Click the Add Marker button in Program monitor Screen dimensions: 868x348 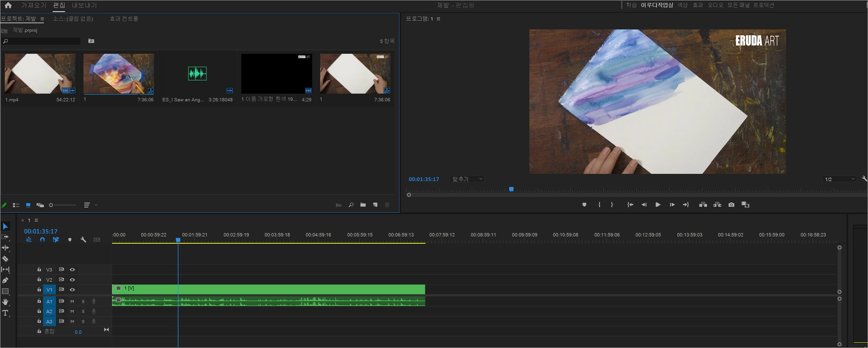tap(584, 204)
